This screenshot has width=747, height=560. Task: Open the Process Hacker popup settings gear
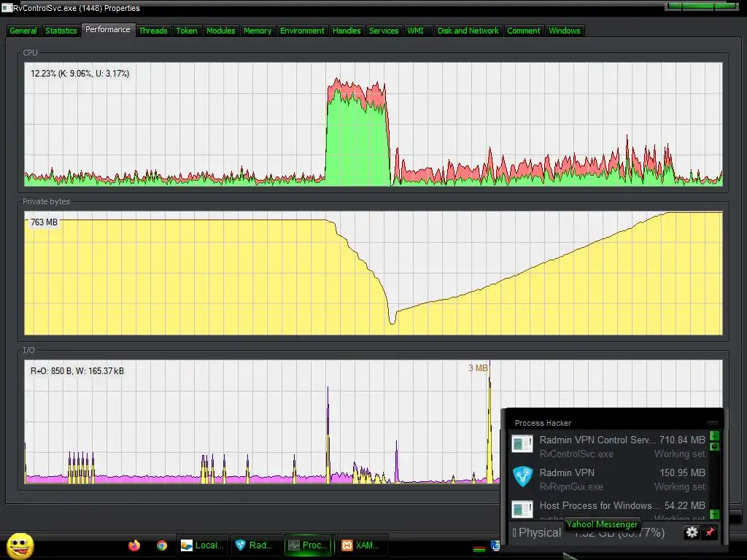(x=692, y=532)
